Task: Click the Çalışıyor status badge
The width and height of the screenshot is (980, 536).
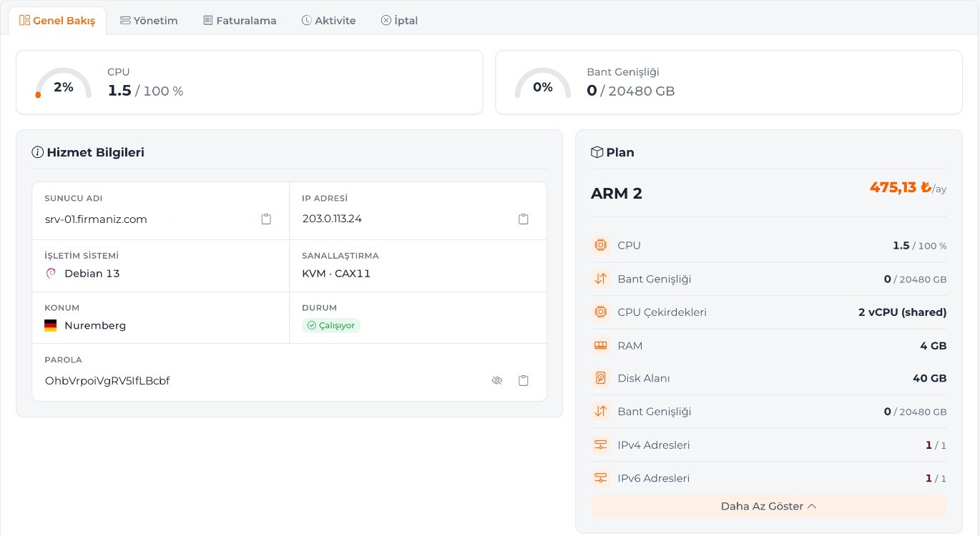Action: (x=331, y=325)
